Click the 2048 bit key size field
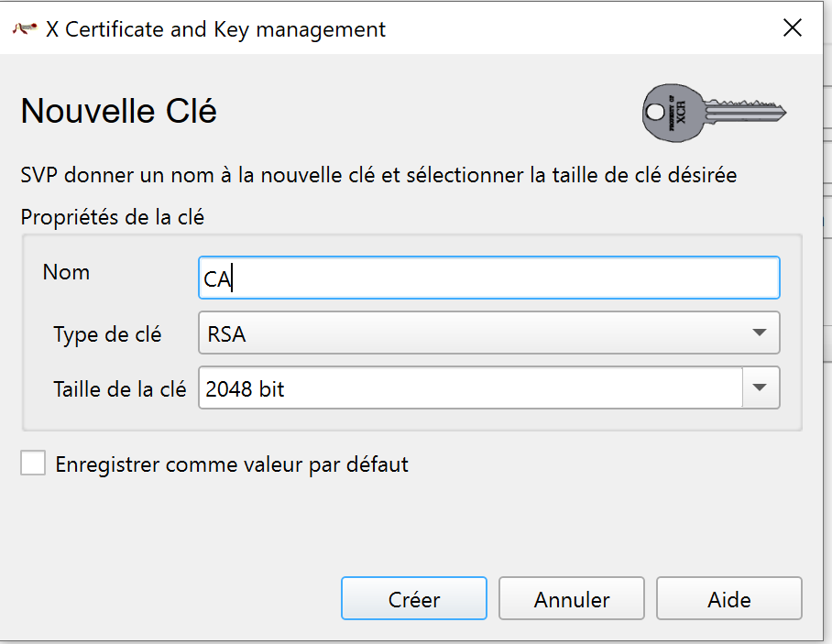 (x=469, y=388)
